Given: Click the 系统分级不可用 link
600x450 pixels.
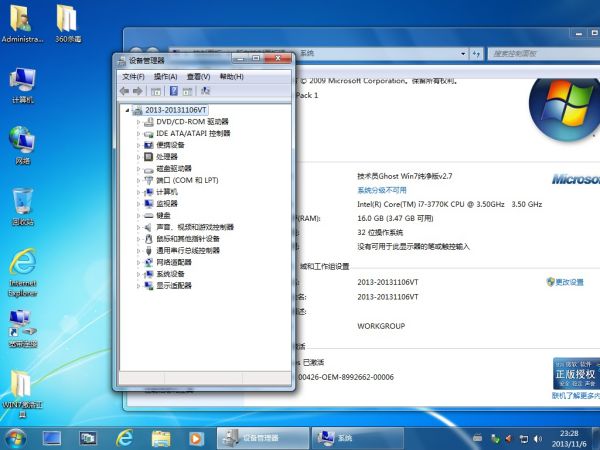Looking at the screenshot, I should click(382, 189).
